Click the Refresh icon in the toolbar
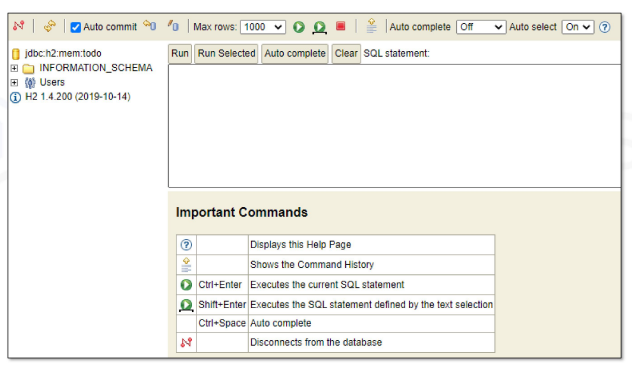 50,26
